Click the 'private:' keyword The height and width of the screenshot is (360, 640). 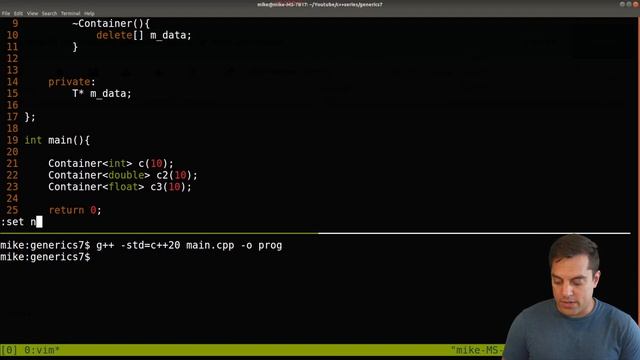click(x=71, y=82)
